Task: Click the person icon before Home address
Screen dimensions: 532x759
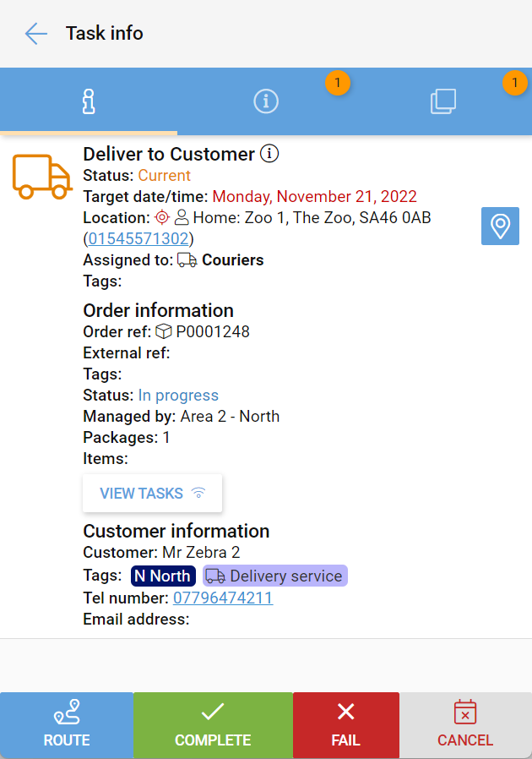Action: click(182, 217)
